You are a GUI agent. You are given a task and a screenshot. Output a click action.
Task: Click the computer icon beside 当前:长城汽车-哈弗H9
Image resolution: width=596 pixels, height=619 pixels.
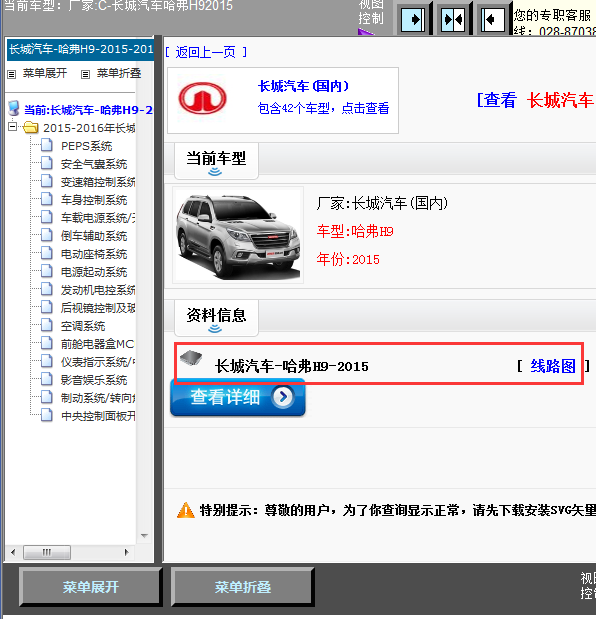(14, 108)
